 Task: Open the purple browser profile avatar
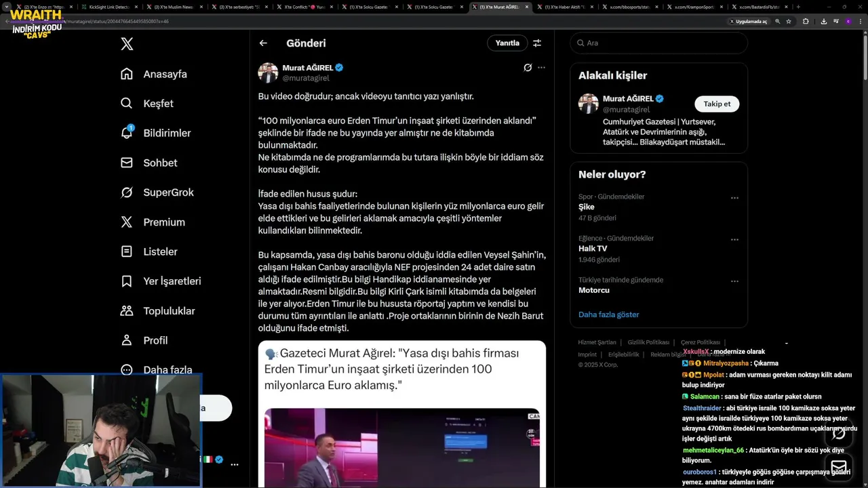(x=848, y=21)
